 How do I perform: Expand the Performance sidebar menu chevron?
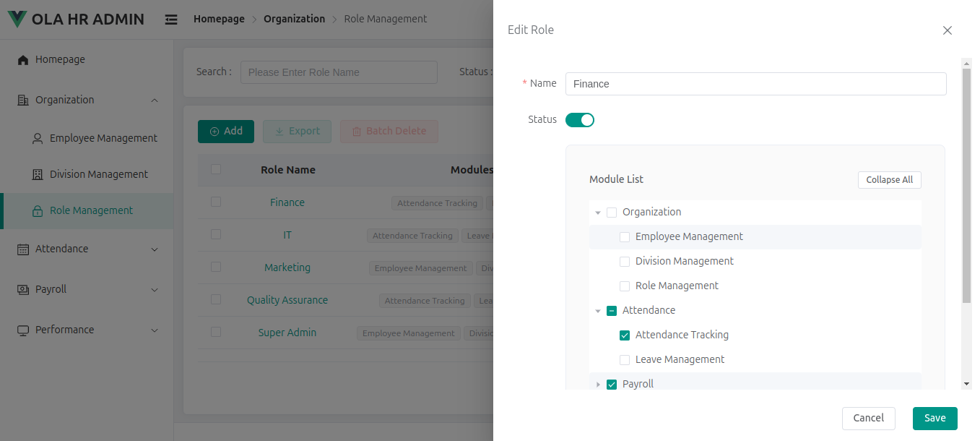pyautogui.click(x=155, y=330)
